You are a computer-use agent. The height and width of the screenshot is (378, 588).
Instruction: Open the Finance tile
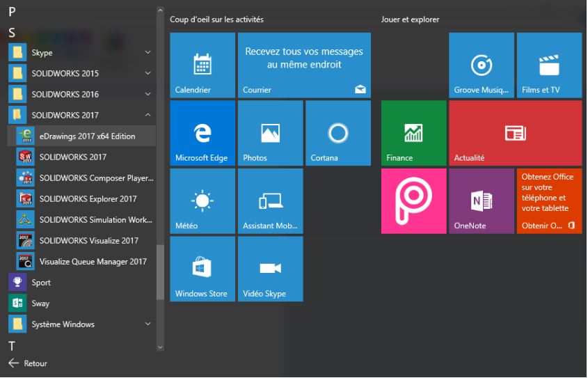[413, 133]
